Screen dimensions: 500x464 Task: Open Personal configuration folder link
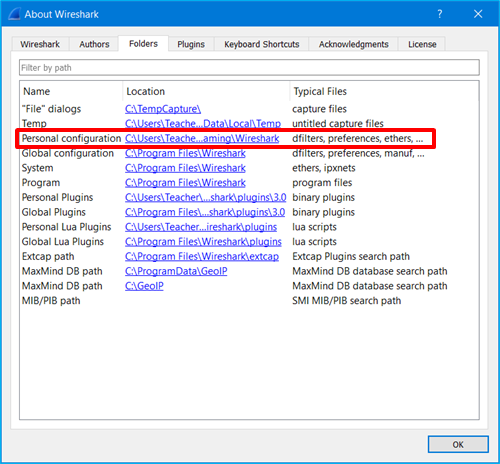(202, 138)
